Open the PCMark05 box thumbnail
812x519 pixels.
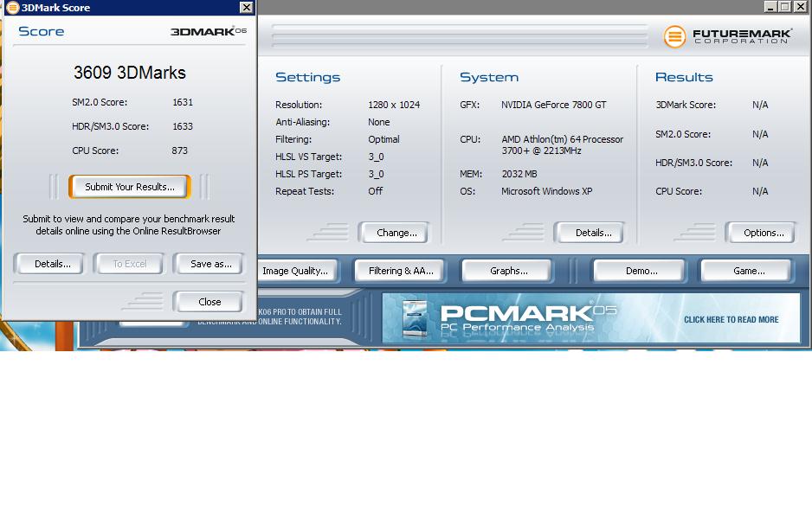click(x=415, y=318)
